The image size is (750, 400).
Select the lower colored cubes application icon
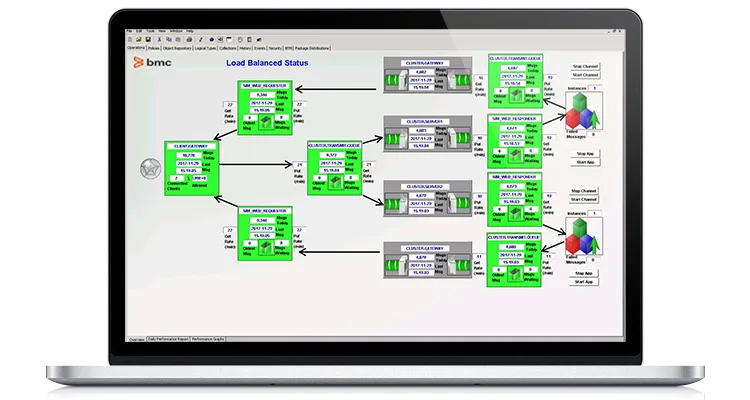click(584, 236)
